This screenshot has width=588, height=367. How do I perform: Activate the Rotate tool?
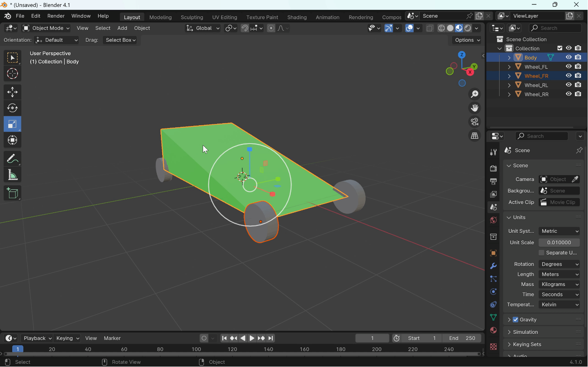point(13,108)
